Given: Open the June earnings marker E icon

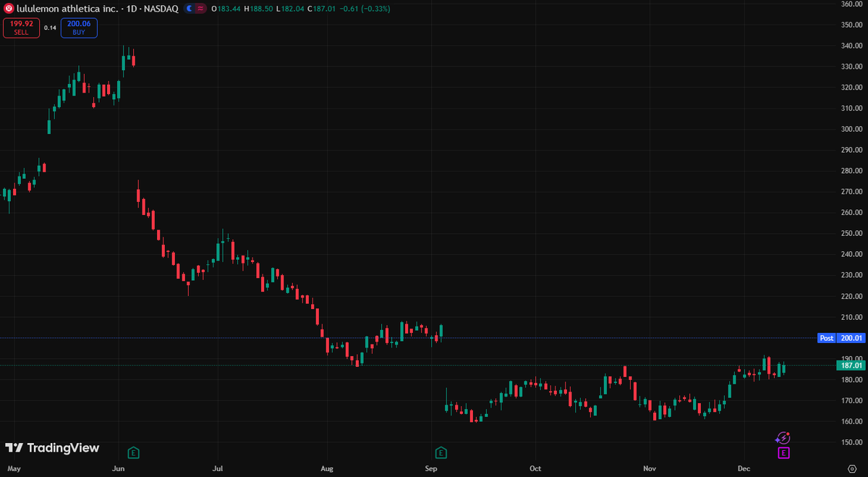Looking at the screenshot, I should pos(133,453).
